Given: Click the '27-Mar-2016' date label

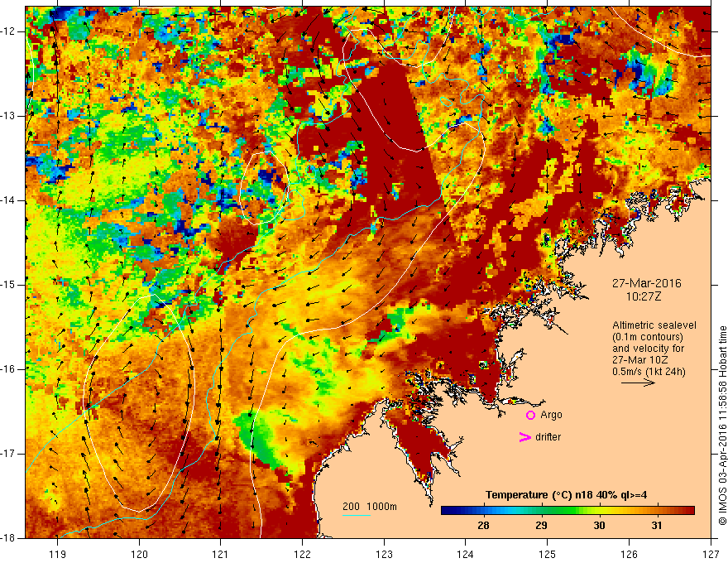Looking at the screenshot, I should [x=647, y=283].
